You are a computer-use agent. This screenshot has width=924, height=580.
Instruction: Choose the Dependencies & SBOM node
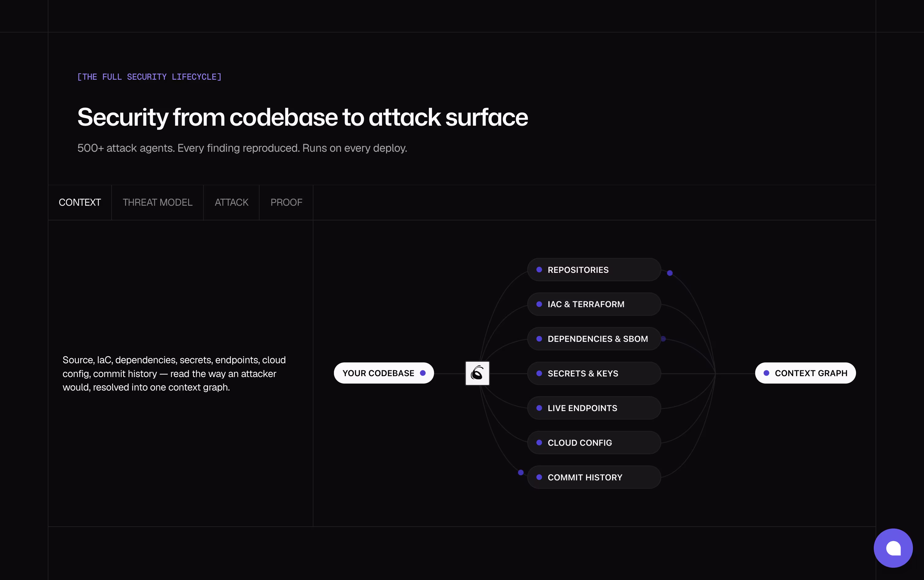coord(594,339)
